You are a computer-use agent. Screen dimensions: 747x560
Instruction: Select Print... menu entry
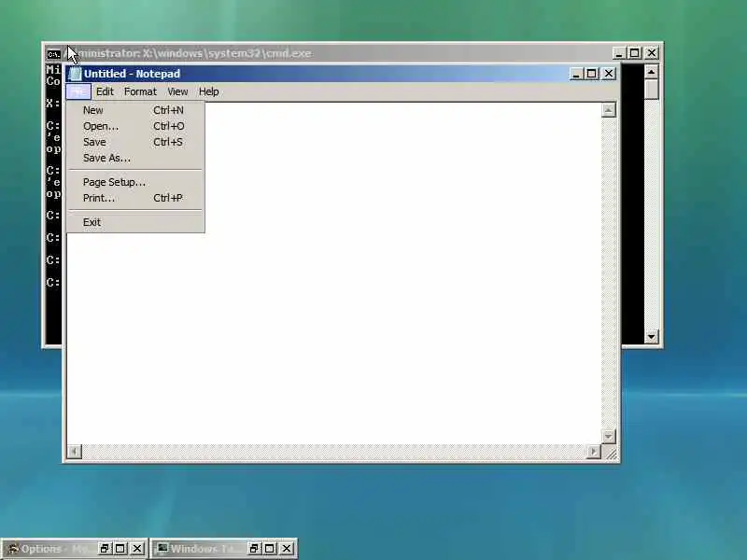tap(135, 198)
